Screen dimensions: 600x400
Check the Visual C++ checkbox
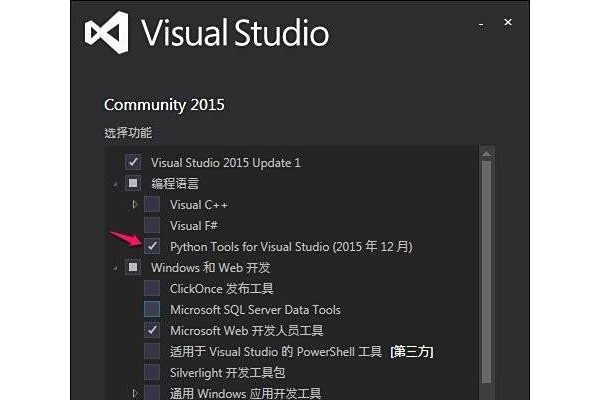152,204
